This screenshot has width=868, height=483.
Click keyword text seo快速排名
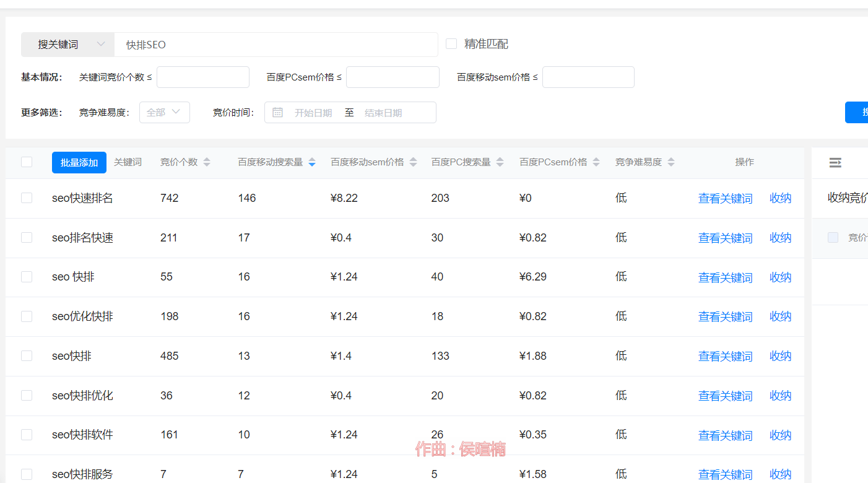coord(82,198)
